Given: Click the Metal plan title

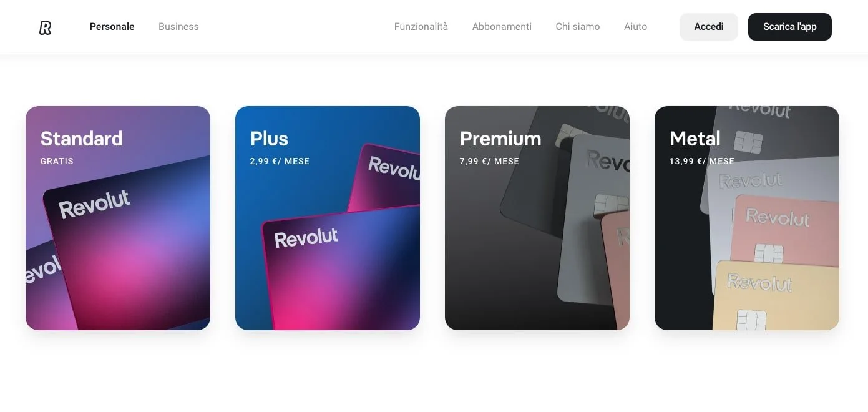Looking at the screenshot, I should (695, 139).
